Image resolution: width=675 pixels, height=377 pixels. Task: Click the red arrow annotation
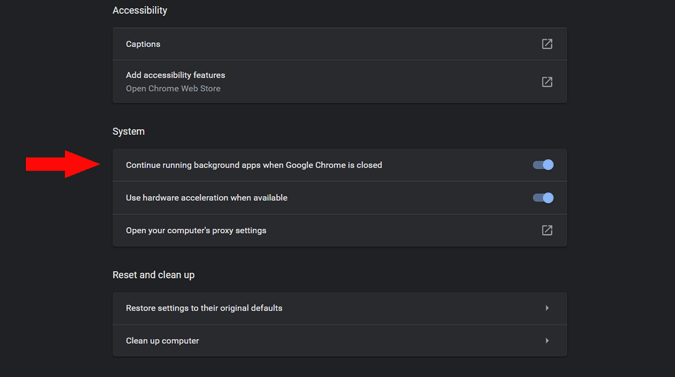63,164
